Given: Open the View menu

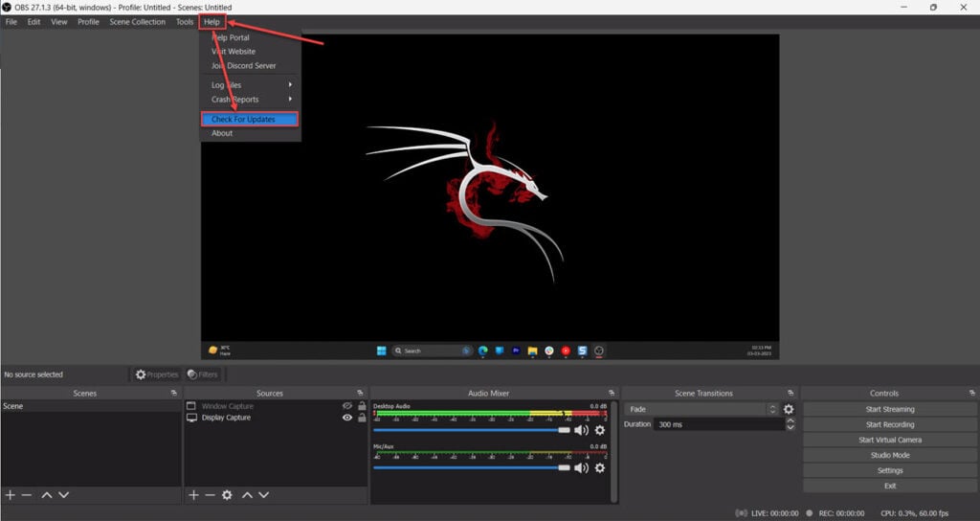Looking at the screenshot, I should pyautogui.click(x=59, y=22).
